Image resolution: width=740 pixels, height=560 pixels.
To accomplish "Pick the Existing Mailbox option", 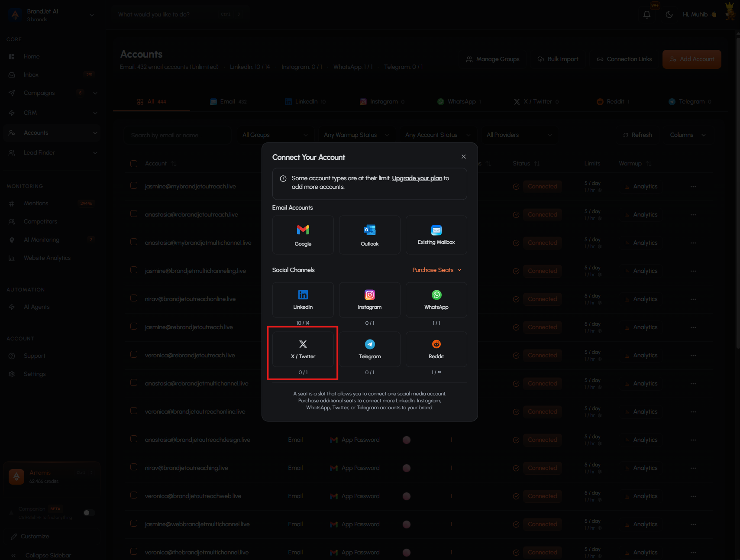I will point(436,235).
